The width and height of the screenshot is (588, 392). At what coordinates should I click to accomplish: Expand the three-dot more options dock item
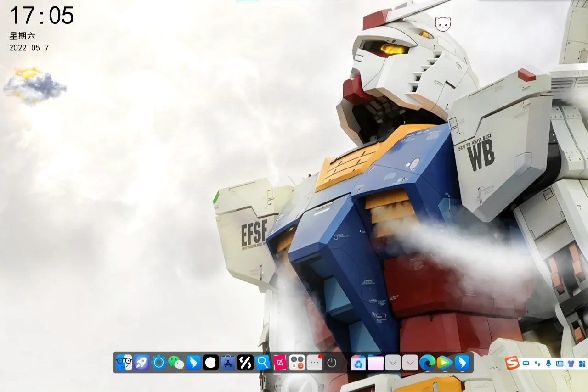point(314,363)
